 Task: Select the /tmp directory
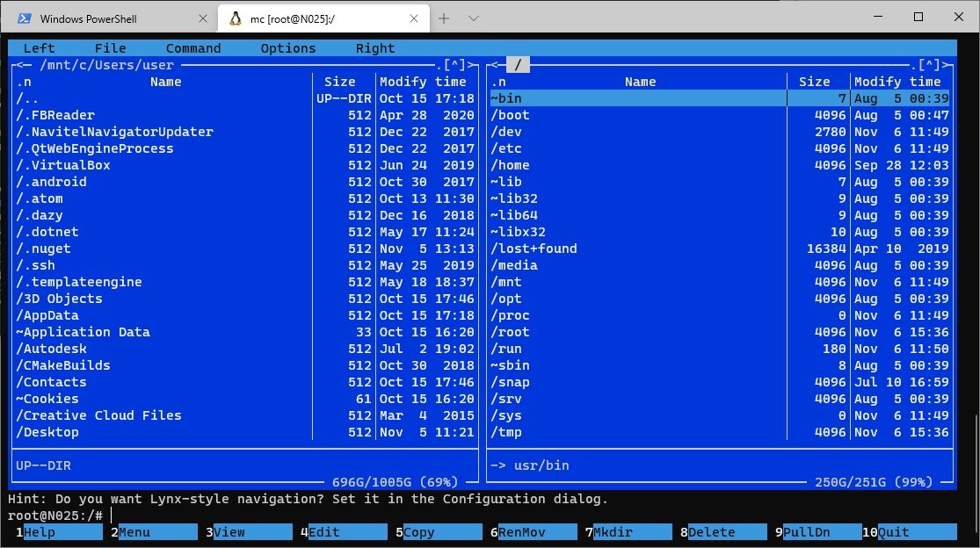(720, 433)
